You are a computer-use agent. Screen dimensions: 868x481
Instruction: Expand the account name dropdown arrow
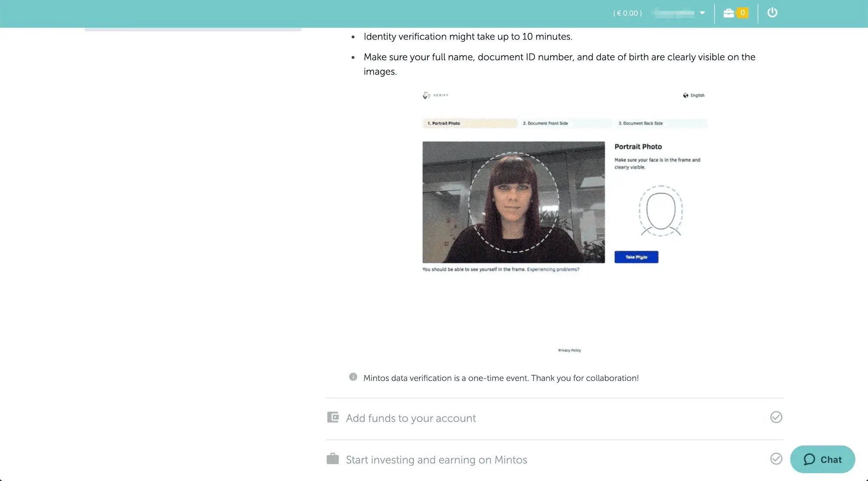pyautogui.click(x=702, y=13)
